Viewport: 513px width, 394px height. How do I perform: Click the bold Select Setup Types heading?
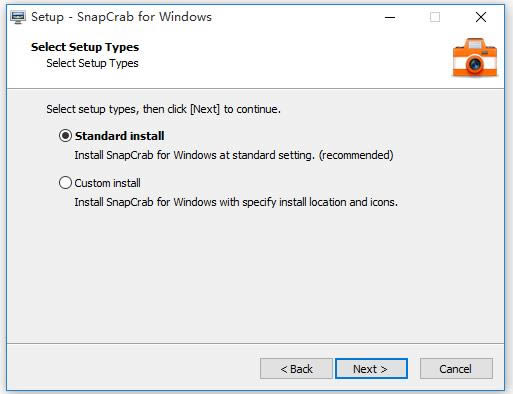[x=85, y=47]
